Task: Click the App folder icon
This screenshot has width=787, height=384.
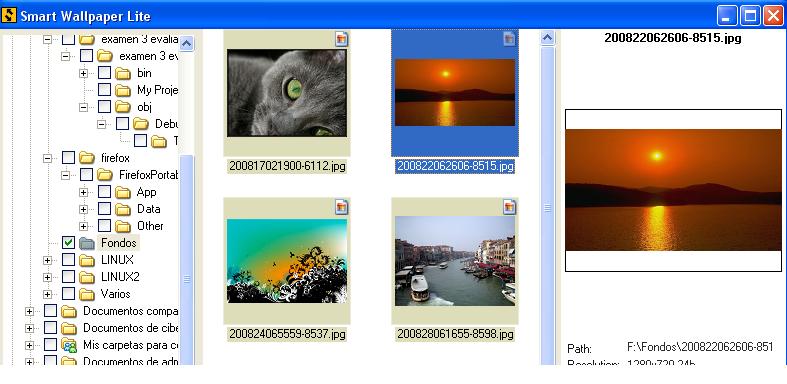Action: [123, 193]
